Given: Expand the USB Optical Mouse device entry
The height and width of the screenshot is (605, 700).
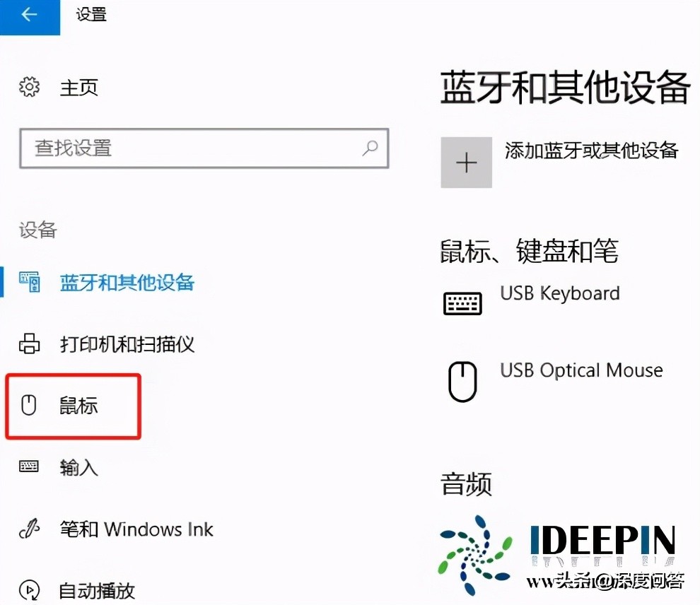Looking at the screenshot, I should (581, 370).
